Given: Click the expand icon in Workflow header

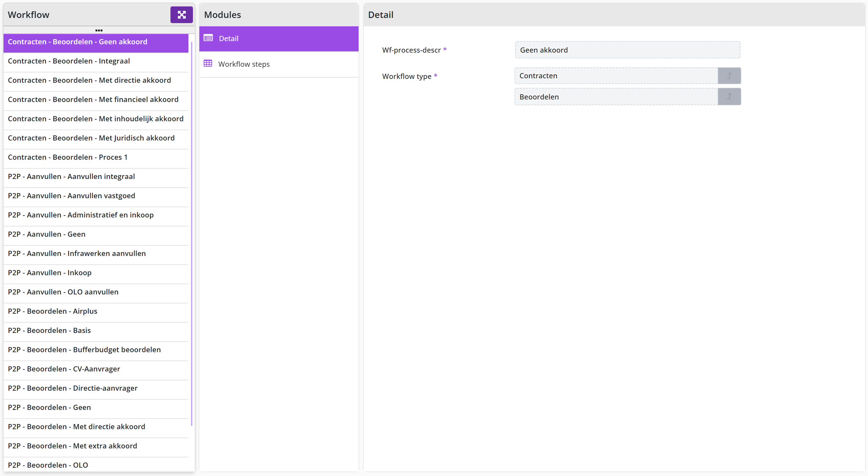Looking at the screenshot, I should click(181, 15).
